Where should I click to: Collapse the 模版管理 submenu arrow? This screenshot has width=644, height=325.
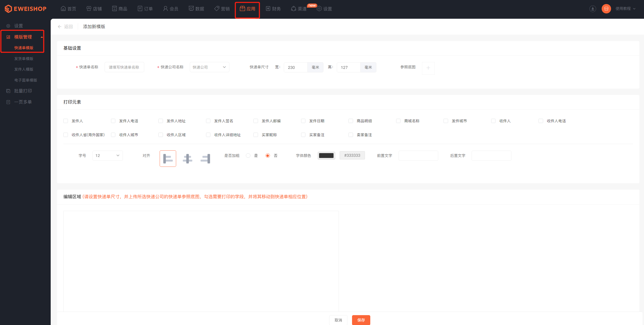(x=42, y=37)
